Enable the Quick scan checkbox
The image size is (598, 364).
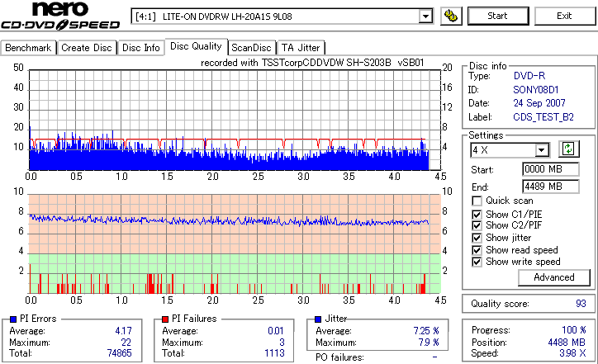point(477,201)
